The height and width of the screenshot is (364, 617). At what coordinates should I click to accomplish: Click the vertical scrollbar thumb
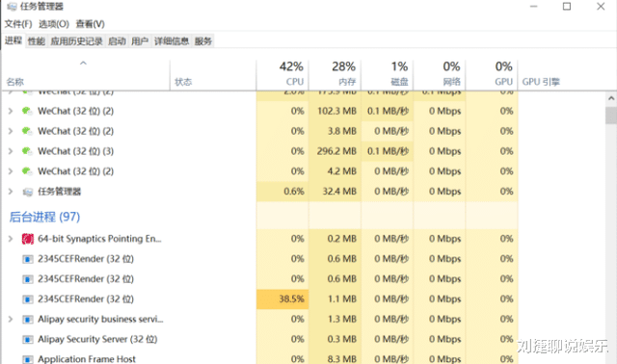pyautogui.click(x=611, y=116)
